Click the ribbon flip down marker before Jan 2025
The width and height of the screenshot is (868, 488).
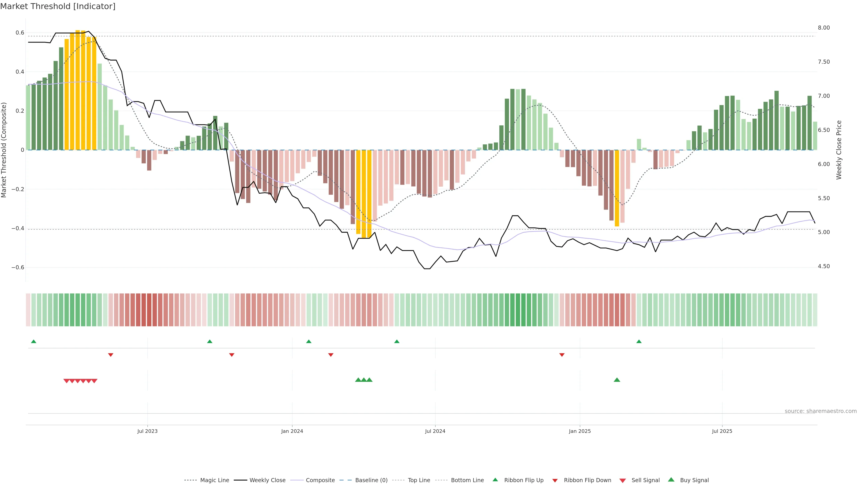(562, 355)
